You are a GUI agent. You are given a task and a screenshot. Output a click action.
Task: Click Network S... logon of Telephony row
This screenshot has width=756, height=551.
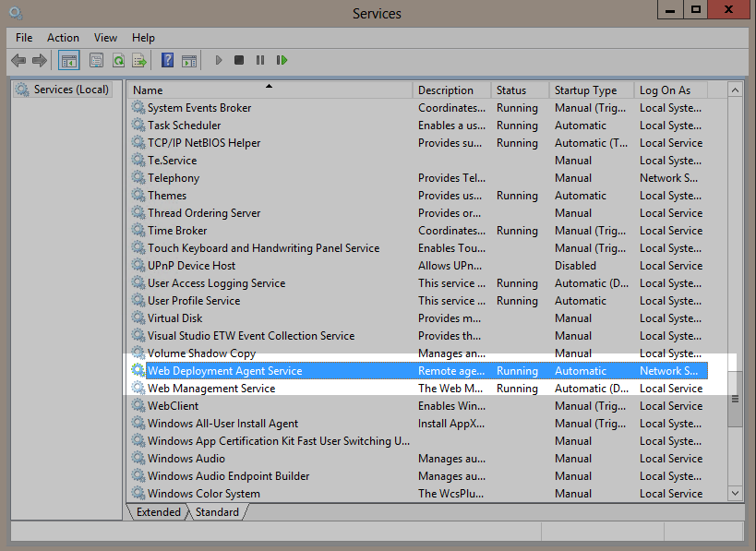(x=668, y=177)
